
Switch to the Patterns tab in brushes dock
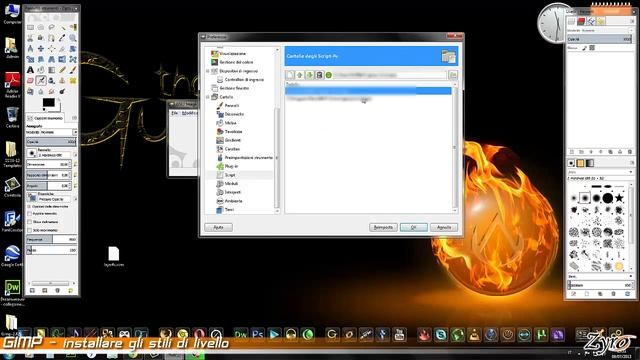pos(580,163)
